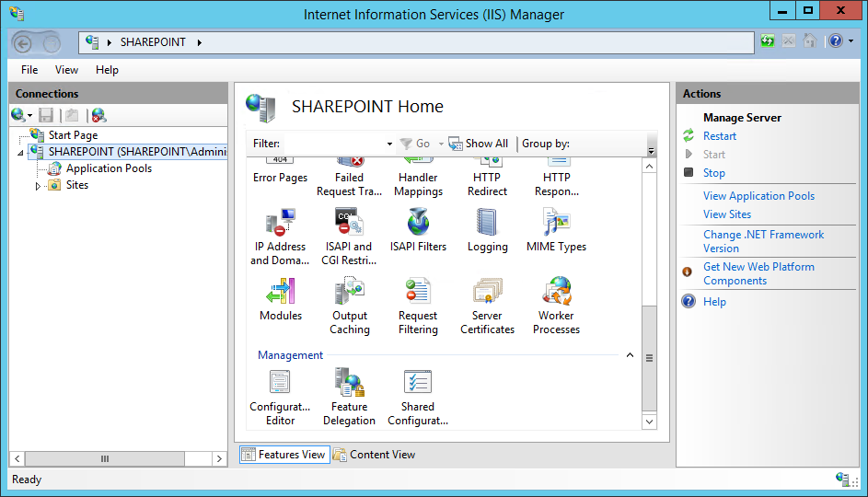The image size is (868, 497).
Task: Collapse the Management group section
Action: pos(630,355)
